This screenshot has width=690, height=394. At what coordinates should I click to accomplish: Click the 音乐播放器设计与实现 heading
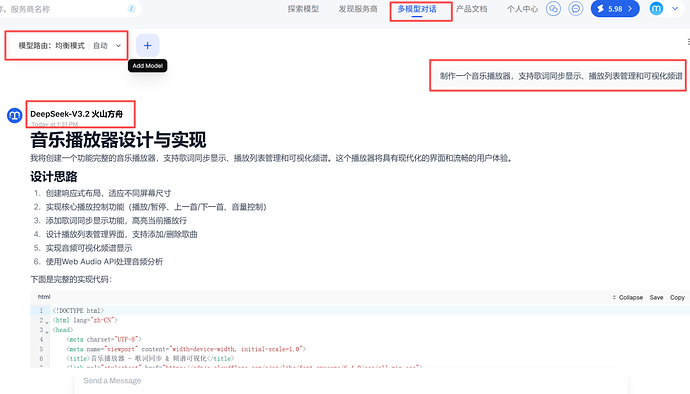click(118, 140)
